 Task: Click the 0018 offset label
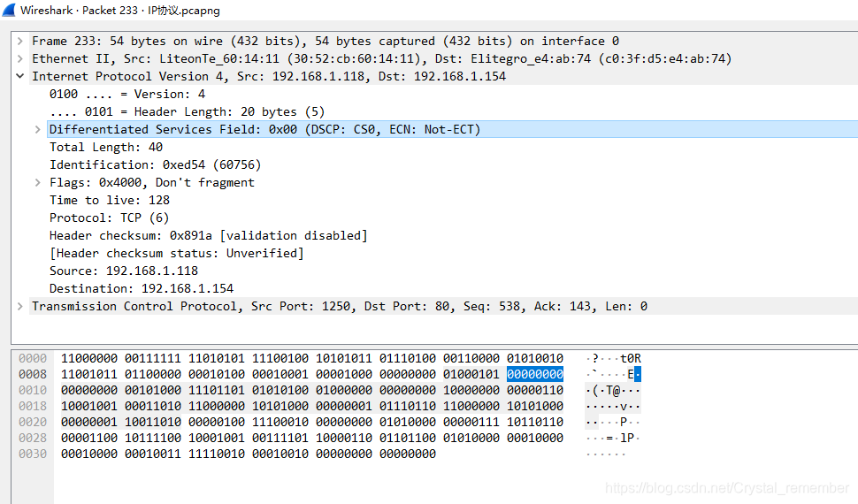(x=33, y=406)
